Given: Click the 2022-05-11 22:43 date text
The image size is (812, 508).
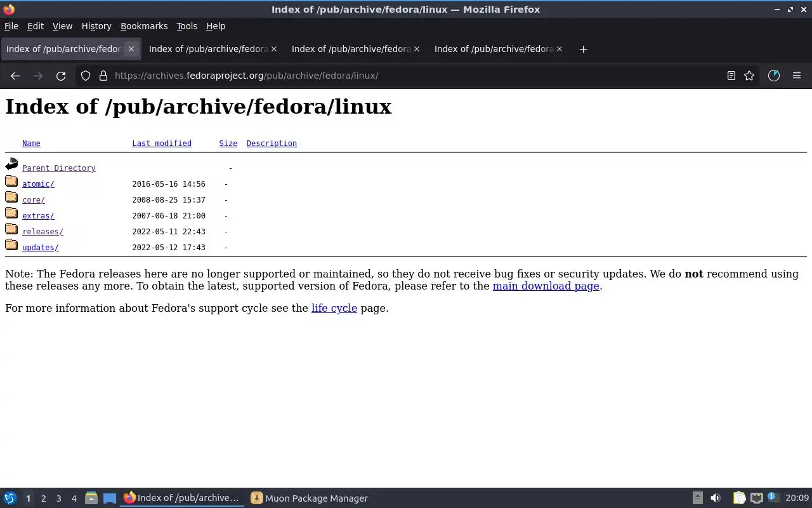Looking at the screenshot, I should (x=169, y=232).
